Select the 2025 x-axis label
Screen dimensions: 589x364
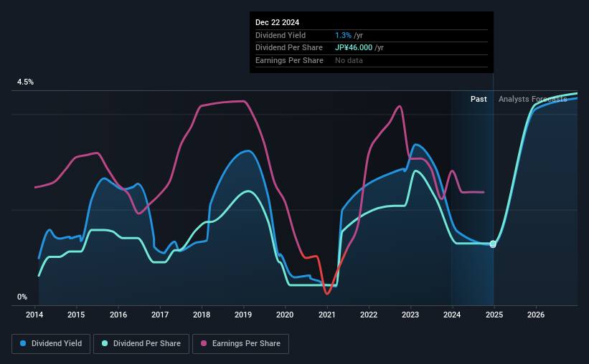click(494, 315)
